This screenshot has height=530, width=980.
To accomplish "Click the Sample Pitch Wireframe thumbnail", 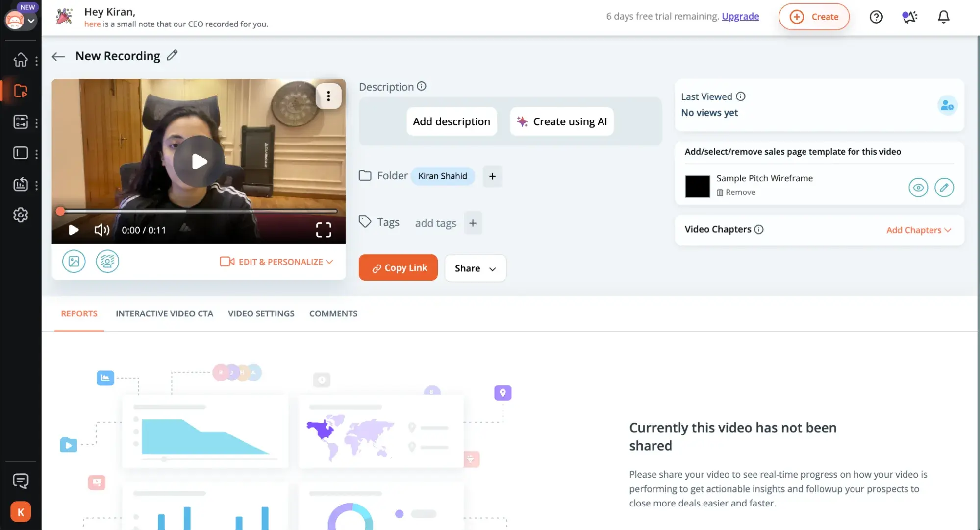I will (x=697, y=187).
